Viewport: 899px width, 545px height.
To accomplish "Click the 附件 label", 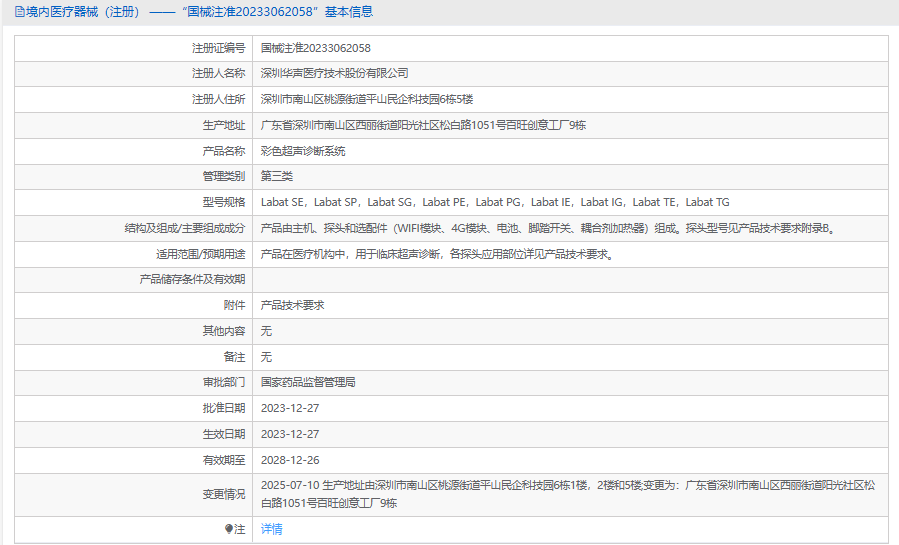I will click(234, 305).
